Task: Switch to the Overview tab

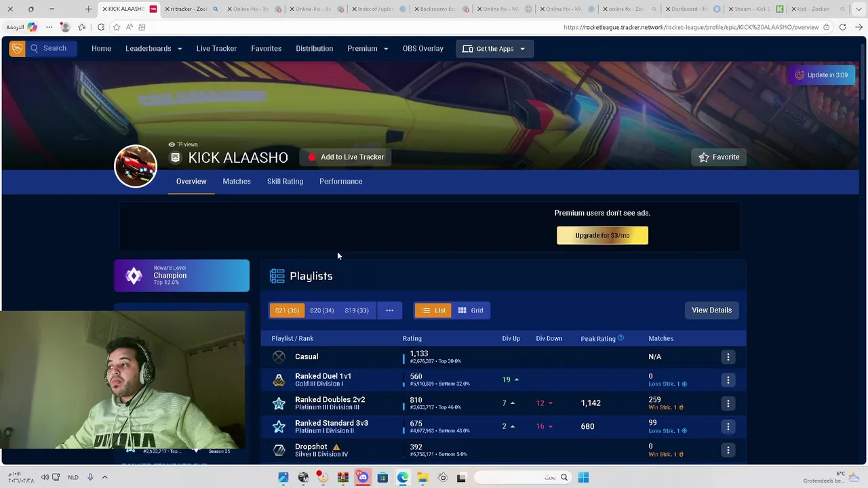Action: 191,182
